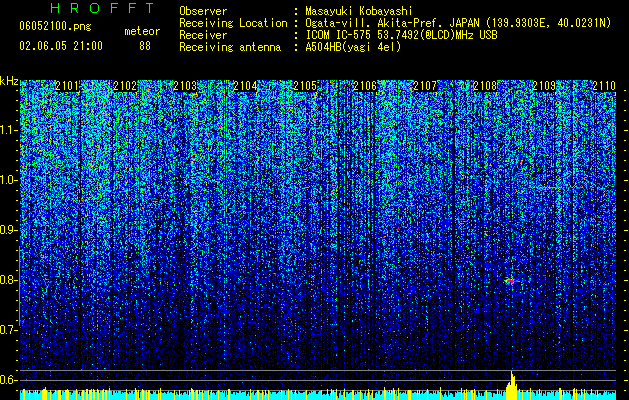This screenshot has height=400, width=629.
Task: Click the antenna value A504HB(yagi 4el)
Action: (x=353, y=47)
